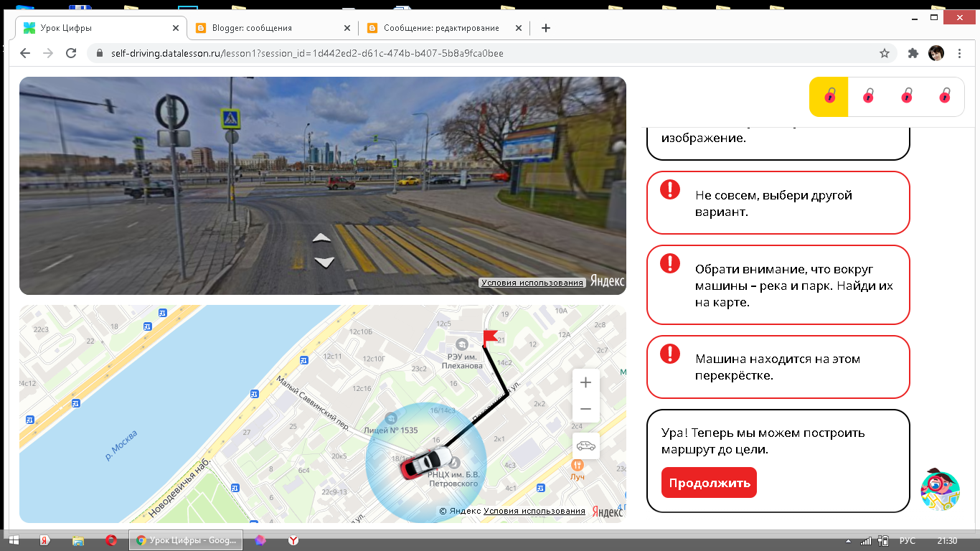The width and height of the screenshot is (980, 551).
Task: Click the Луч restaurant icon on map
Action: pos(578,466)
